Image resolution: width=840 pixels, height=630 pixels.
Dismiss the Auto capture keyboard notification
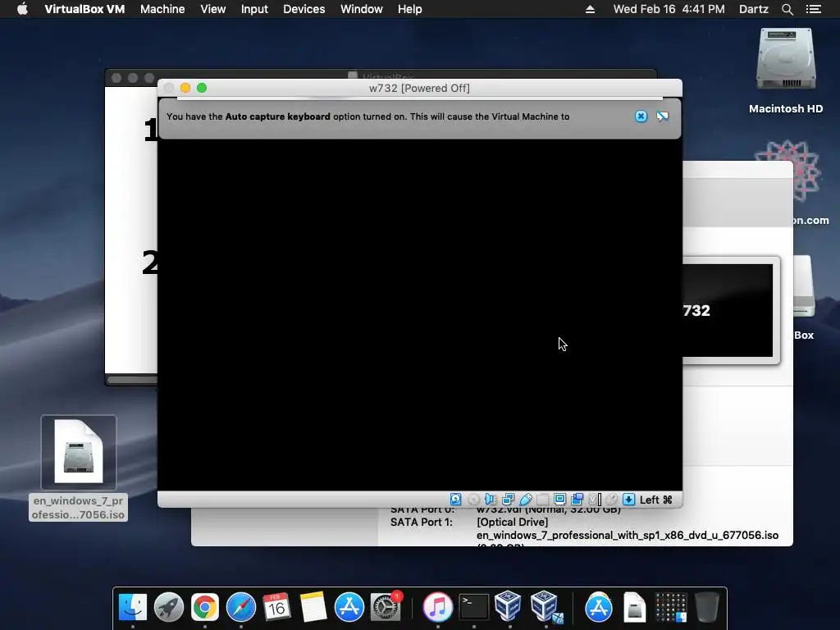pyautogui.click(x=641, y=116)
